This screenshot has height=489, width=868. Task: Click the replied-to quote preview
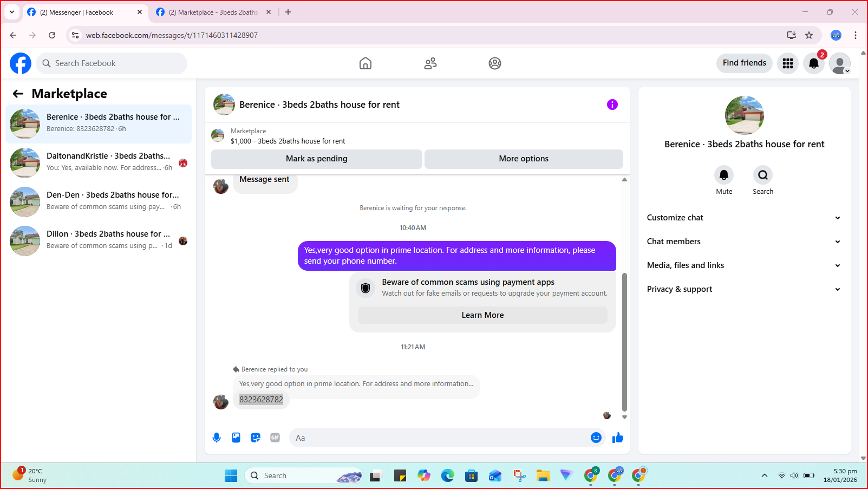(356, 383)
